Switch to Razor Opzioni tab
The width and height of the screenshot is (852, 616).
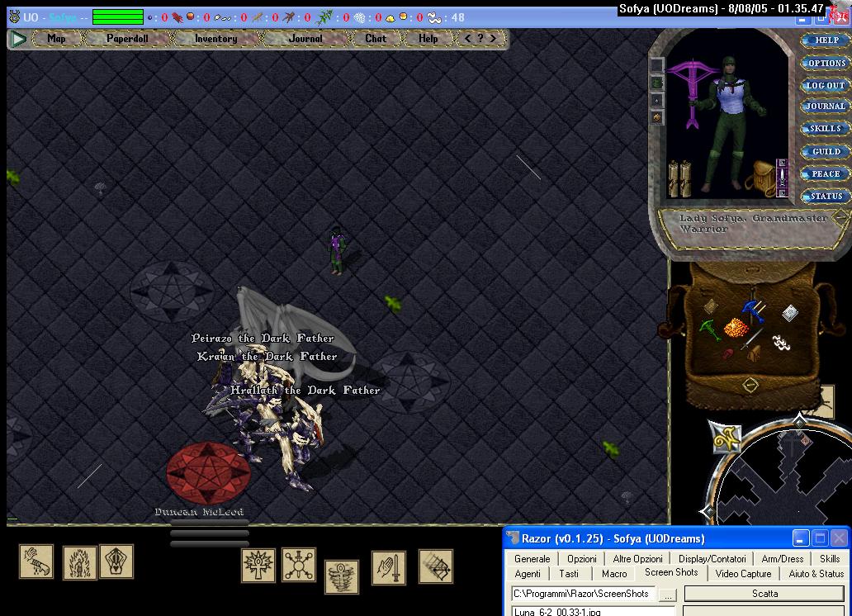click(x=581, y=558)
